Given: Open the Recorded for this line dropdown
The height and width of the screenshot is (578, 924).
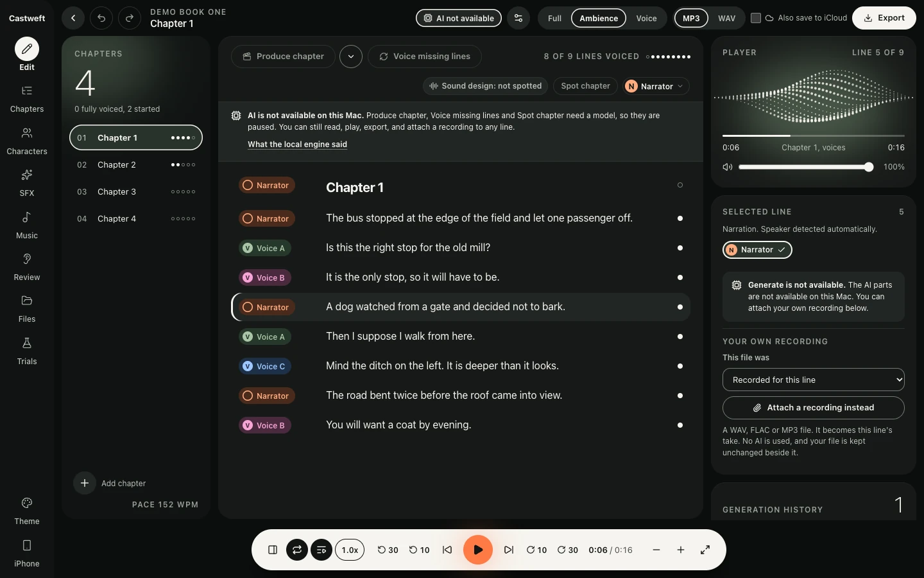Looking at the screenshot, I should point(814,380).
